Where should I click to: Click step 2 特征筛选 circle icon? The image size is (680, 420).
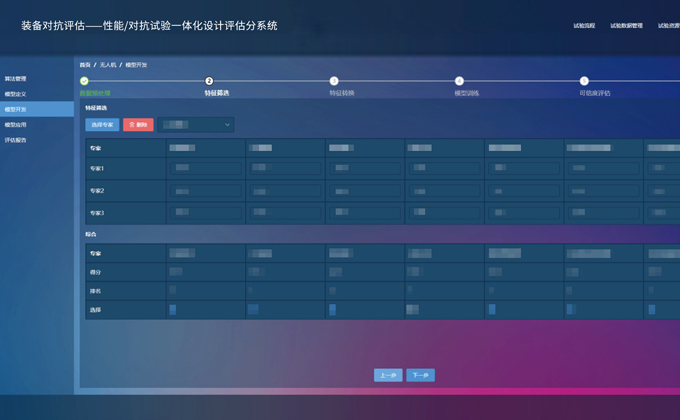(x=209, y=81)
